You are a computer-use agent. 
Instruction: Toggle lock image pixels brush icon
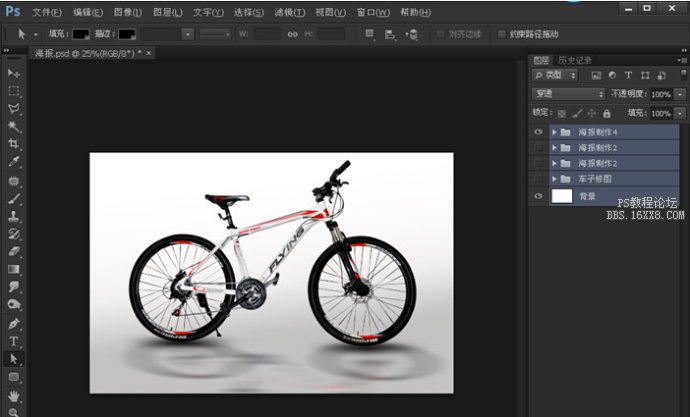point(577,113)
